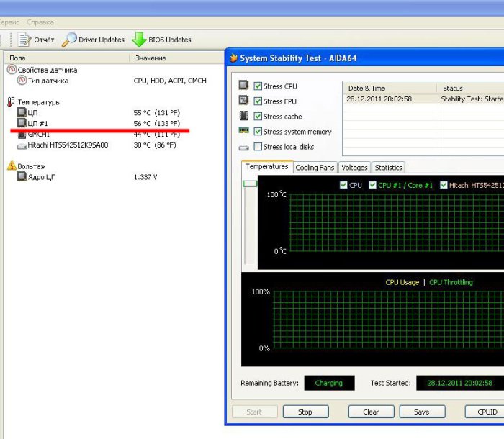Click the Вольтаж warning icon

pyautogui.click(x=12, y=166)
